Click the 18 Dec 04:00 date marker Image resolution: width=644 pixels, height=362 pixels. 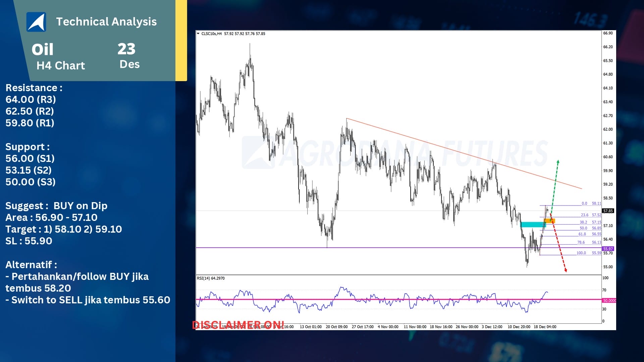[x=545, y=326]
